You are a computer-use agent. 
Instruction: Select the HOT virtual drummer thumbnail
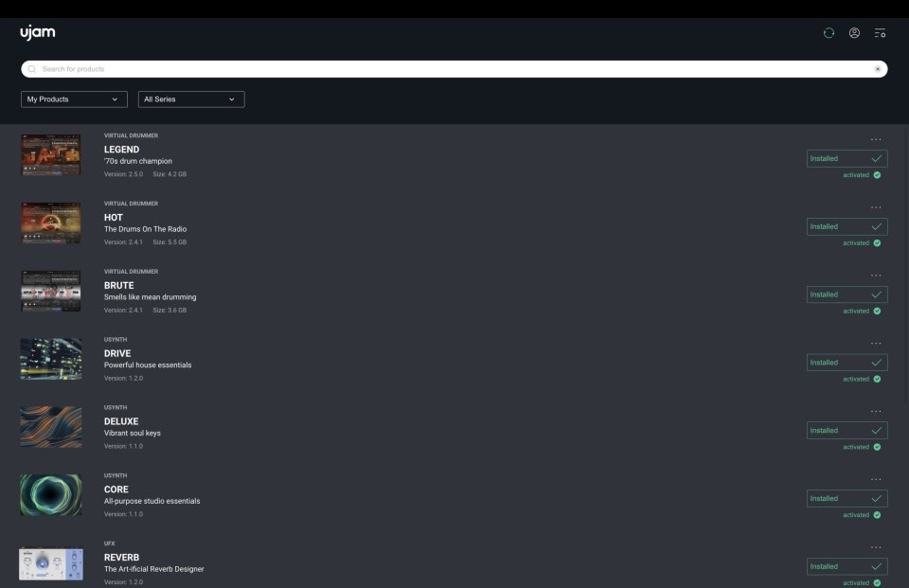point(50,223)
